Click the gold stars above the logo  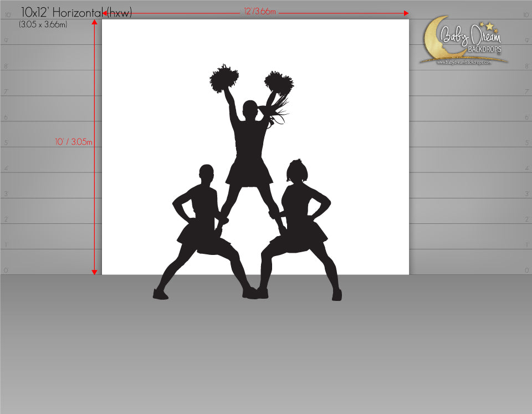488,26
